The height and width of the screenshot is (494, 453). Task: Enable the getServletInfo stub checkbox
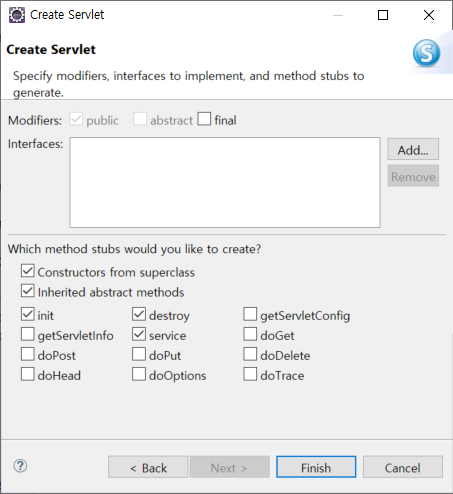(x=28, y=334)
